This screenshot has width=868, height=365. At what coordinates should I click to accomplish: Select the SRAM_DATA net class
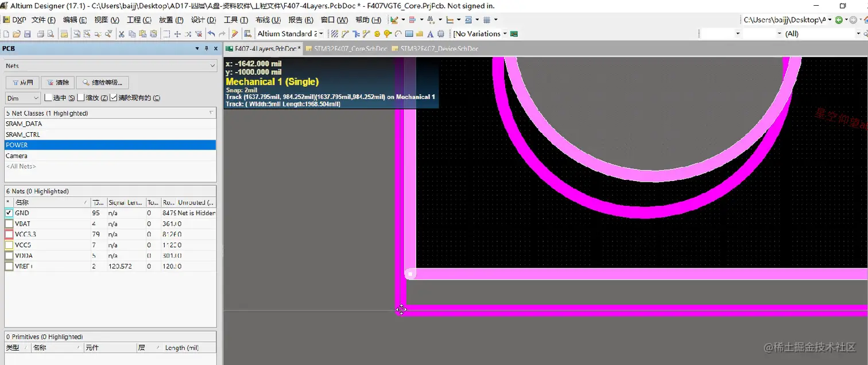(110, 124)
